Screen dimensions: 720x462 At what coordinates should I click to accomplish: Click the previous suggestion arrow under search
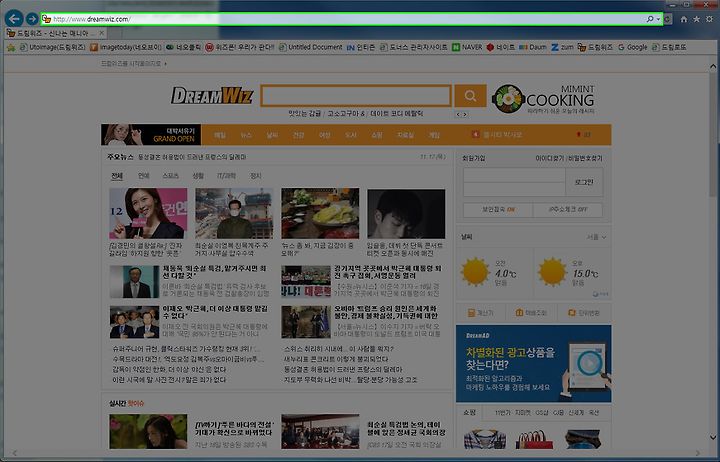pos(458,114)
